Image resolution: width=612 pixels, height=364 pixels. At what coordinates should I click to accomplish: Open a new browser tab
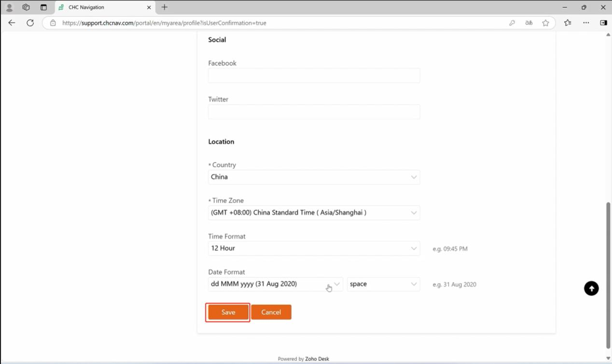coord(165,7)
